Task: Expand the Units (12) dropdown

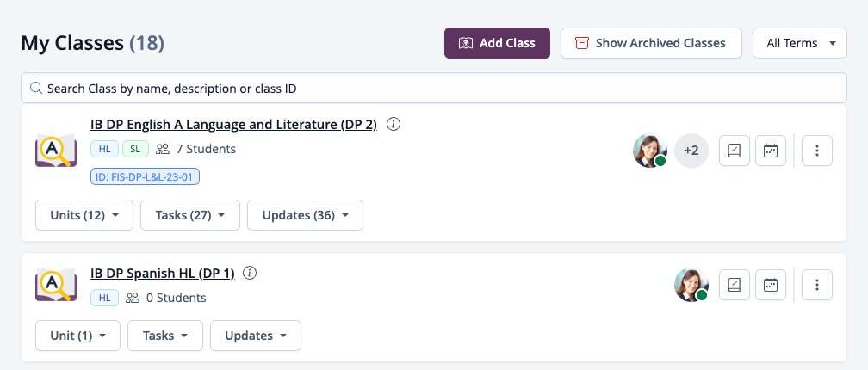Action: 84,215
